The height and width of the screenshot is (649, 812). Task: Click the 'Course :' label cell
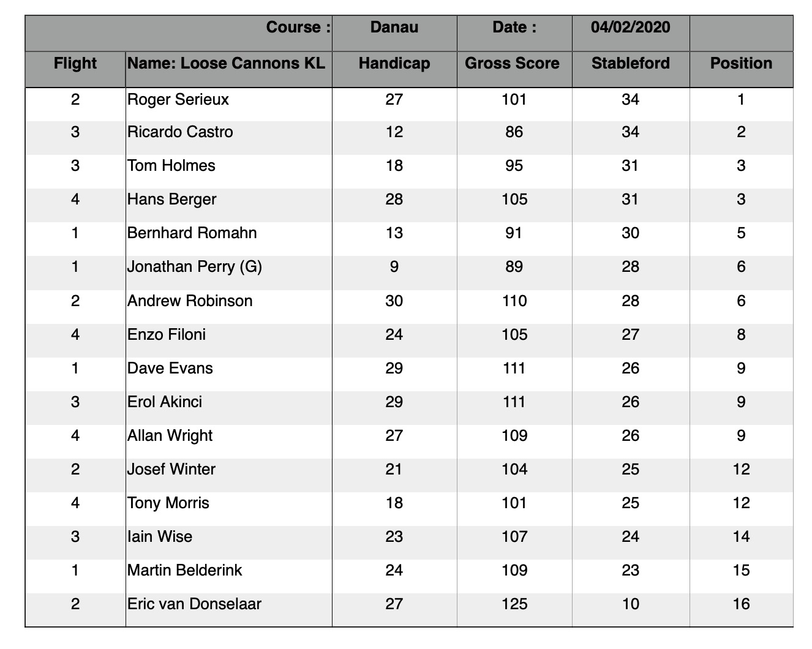pos(298,28)
